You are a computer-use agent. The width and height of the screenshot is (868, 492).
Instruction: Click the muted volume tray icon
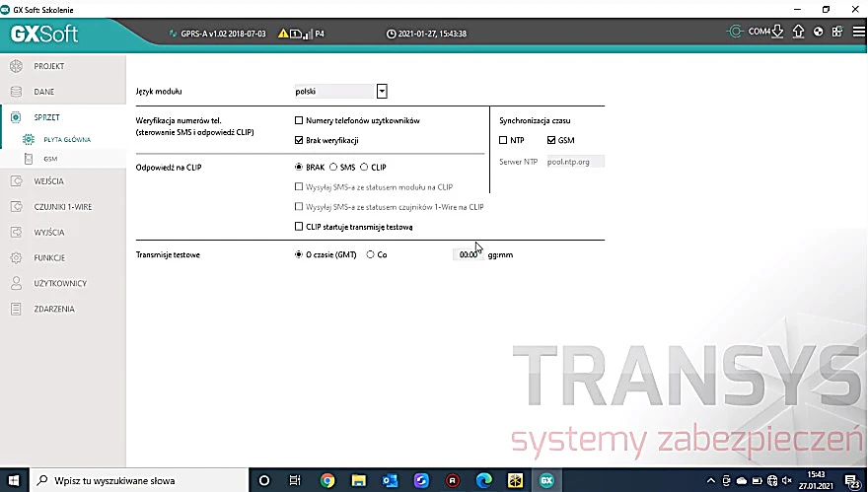pos(787,480)
